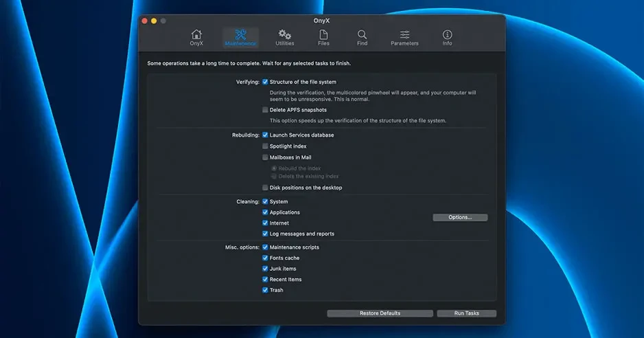The height and width of the screenshot is (338, 644).
Task: Choose Delete the existing index radio
Action: [274, 177]
